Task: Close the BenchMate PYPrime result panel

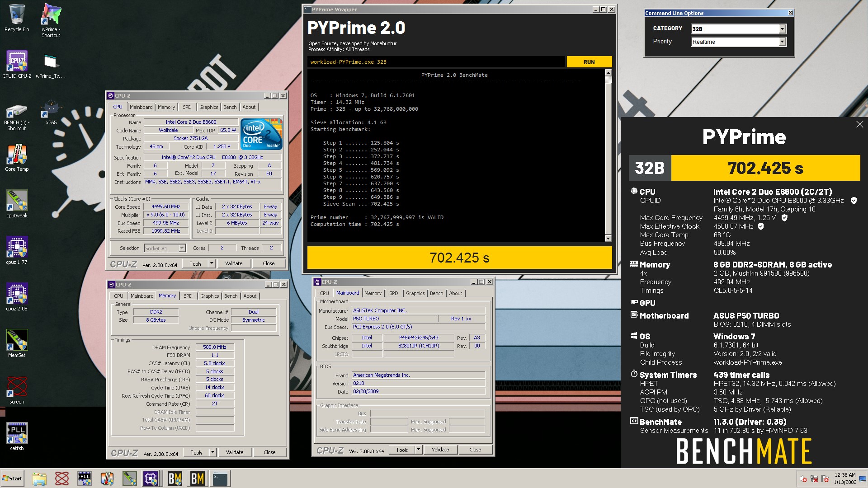Action: [859, 124]
